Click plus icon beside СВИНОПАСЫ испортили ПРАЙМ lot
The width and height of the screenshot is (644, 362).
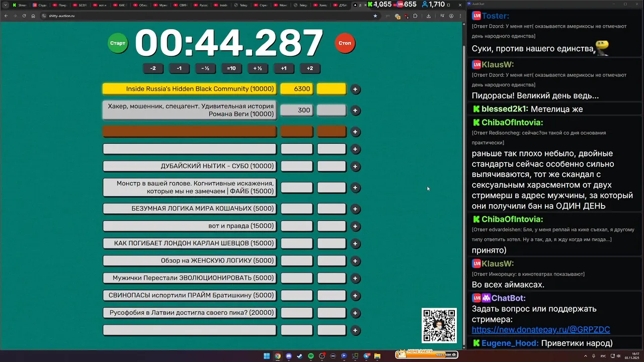tap(355, 296)
